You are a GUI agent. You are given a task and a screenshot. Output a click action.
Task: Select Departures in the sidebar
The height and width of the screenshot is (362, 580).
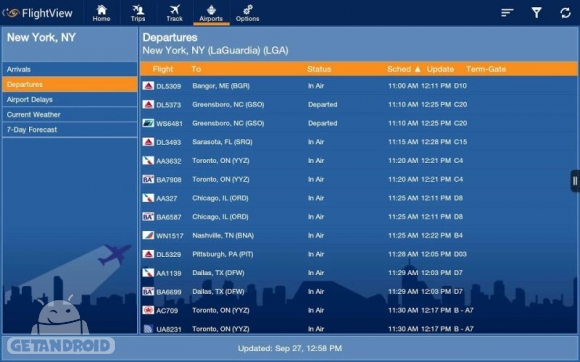click(70, 84)
